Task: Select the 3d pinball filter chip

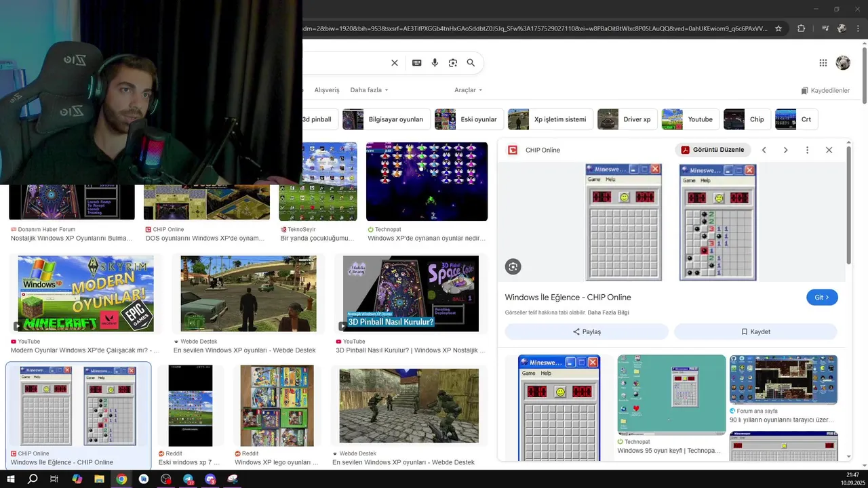Action: point(319,119)
